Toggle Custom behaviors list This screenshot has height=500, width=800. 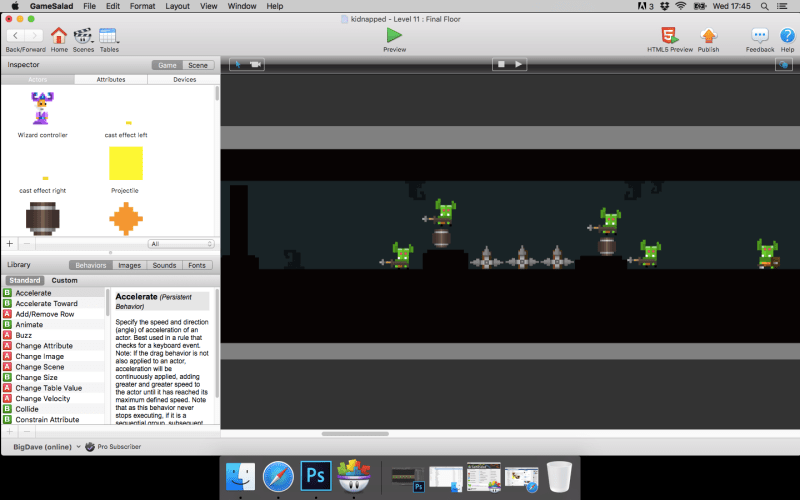pyautogui.click(x=64, y=280)
